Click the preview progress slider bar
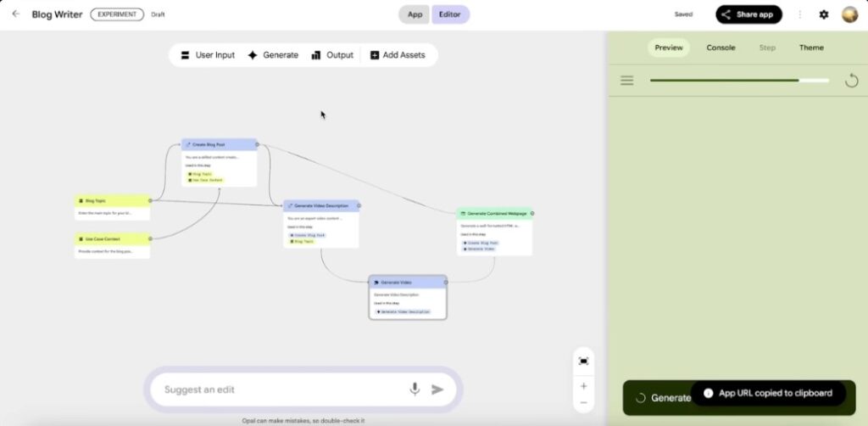 coord(738,81)
